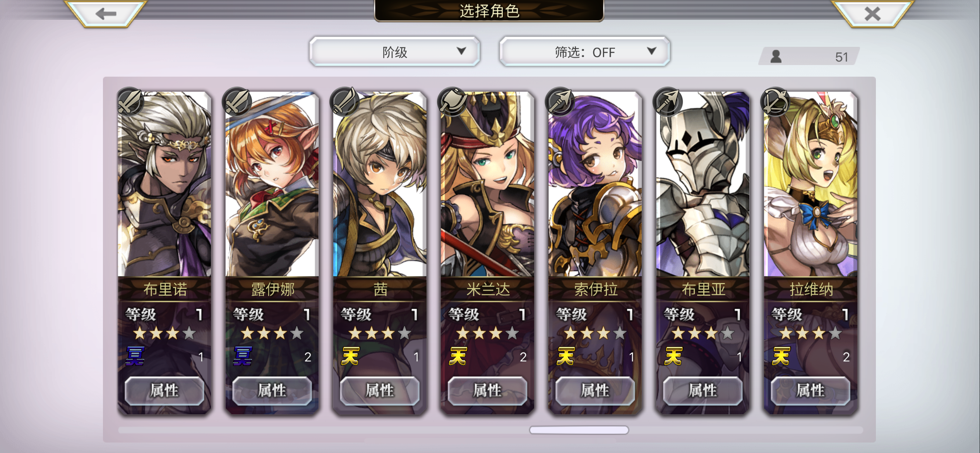Select 布里亚's armored knight portrait
The height and width of the screenshot is (453, 980).
[x=702, y=184]
